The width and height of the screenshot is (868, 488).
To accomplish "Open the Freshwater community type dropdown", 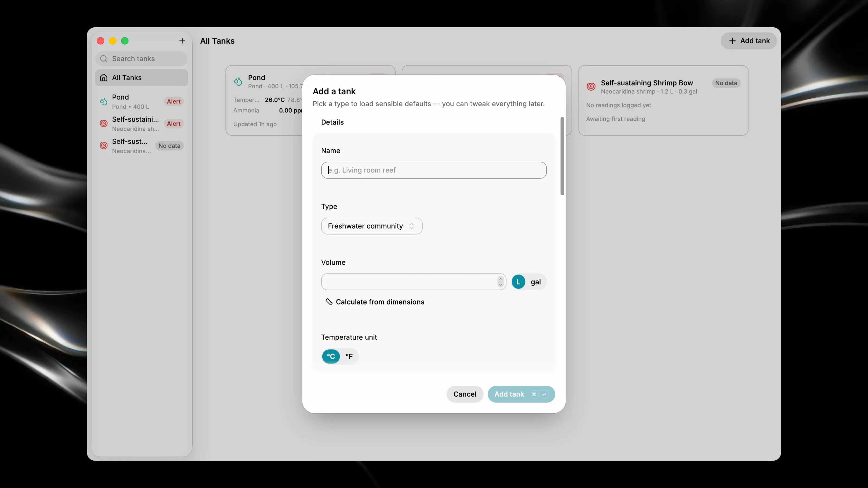I will (372, 226).
